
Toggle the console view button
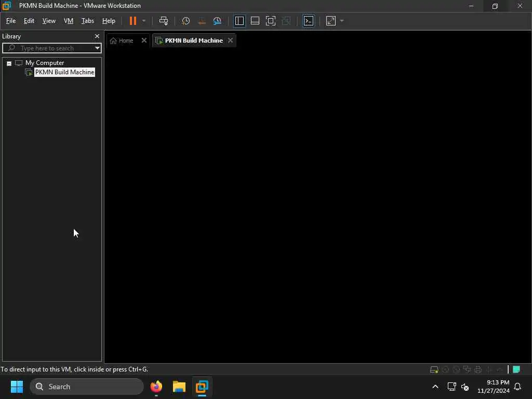pyautogui.click(x=309, y=21)
